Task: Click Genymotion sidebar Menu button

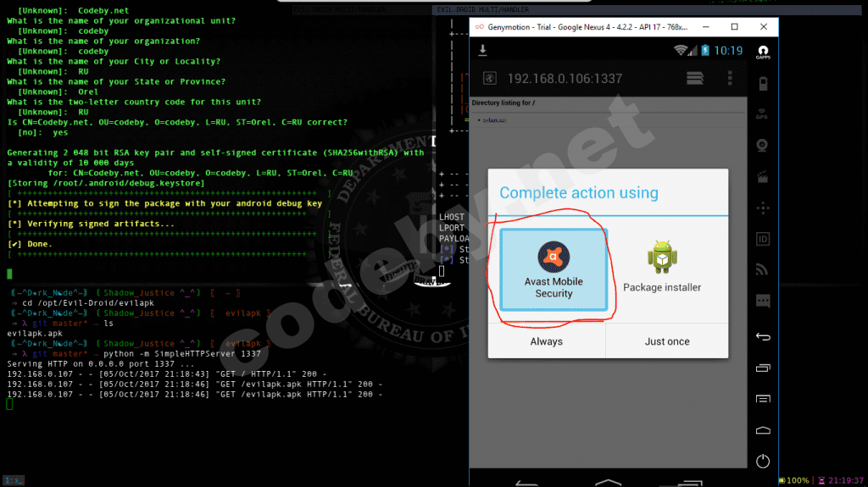Action: click(x=763, y=399)
